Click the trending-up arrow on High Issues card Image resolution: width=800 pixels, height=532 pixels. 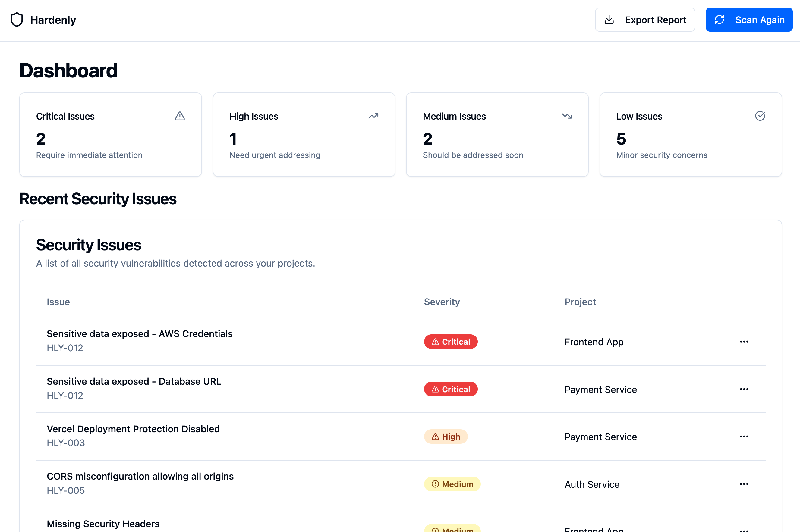click(373, 116)
